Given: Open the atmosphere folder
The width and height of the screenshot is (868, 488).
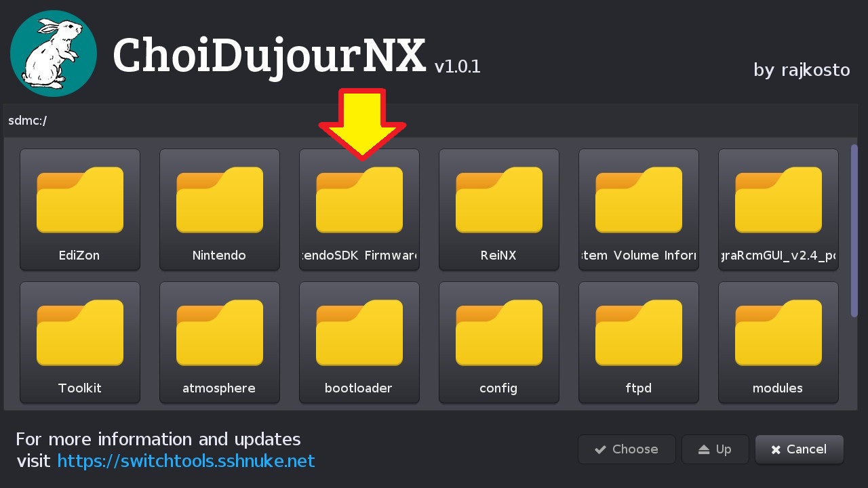Looking at the screenshot, I should pyautogui.click(x=220, y=342).
